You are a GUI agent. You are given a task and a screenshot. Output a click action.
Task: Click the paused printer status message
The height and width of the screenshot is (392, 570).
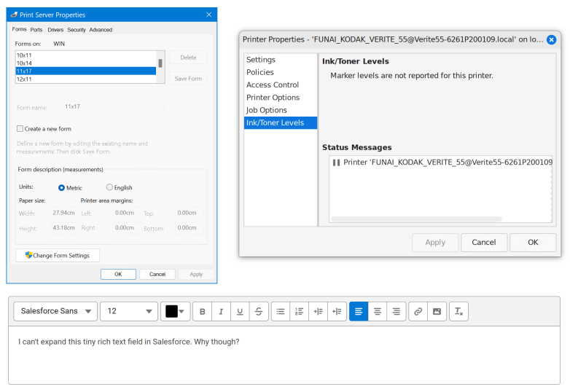[442, 162]
